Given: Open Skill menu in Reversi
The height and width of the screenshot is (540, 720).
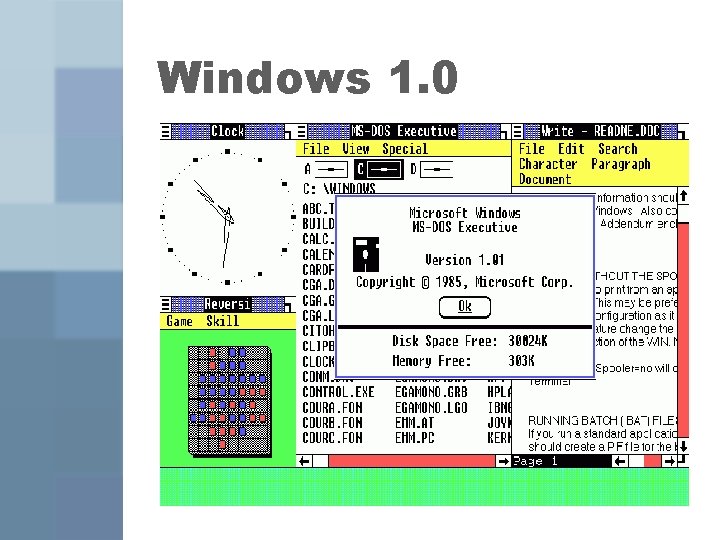Looking at the screenshot, I should click(222, 321).
